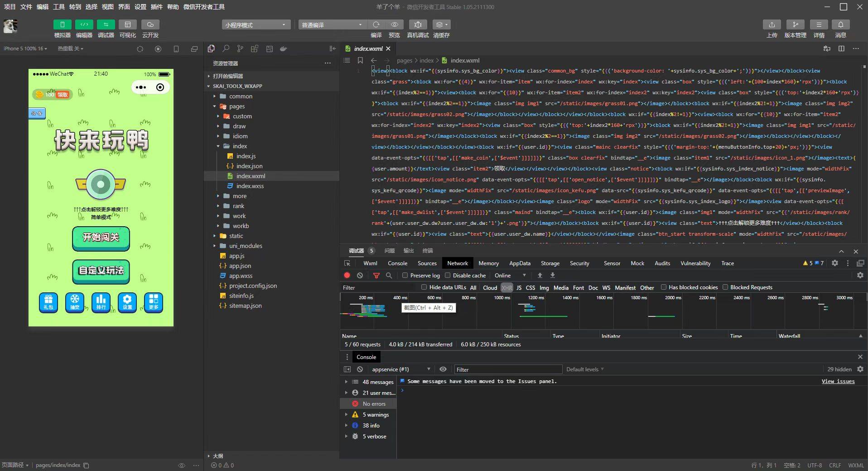Clear the network log icon

tap(360, 275)
